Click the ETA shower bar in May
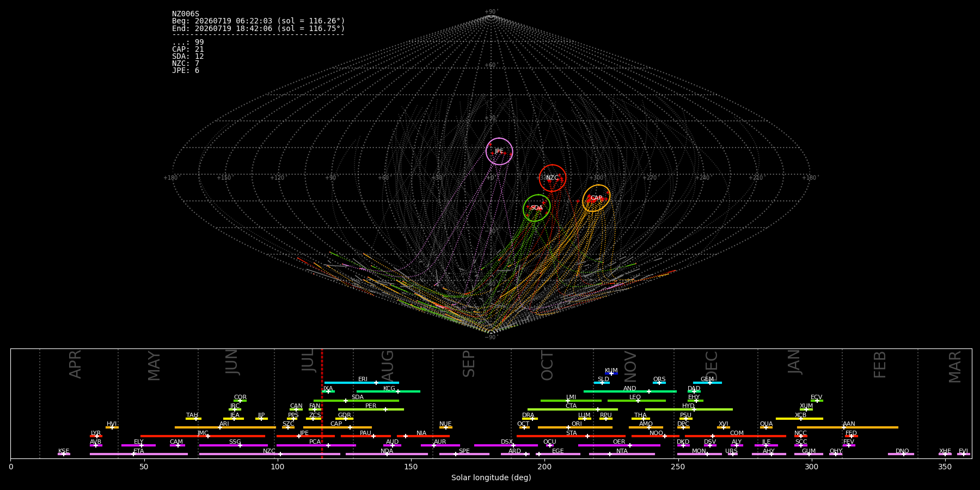The image size is (980, 490). coord(139,454)
